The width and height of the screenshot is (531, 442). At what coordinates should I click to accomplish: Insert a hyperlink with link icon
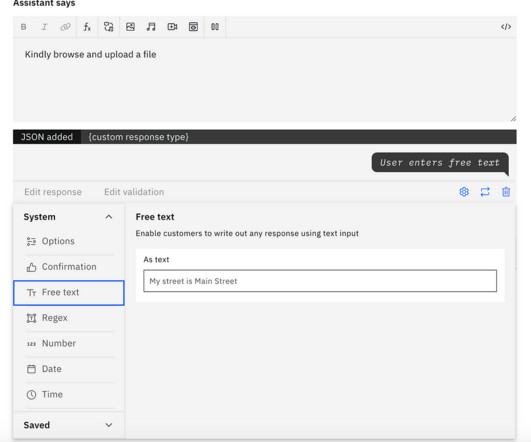pyautogui.click(x=65, y=27)
